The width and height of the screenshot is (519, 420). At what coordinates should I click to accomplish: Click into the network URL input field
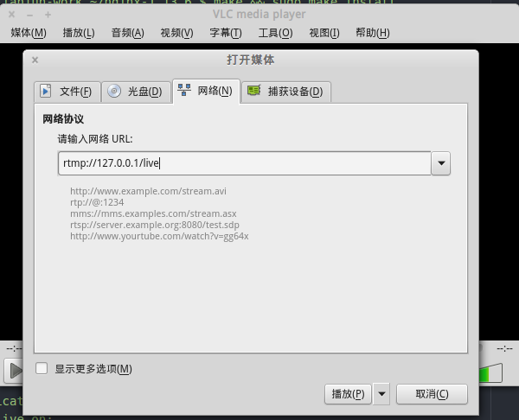(x=245, y=163)
